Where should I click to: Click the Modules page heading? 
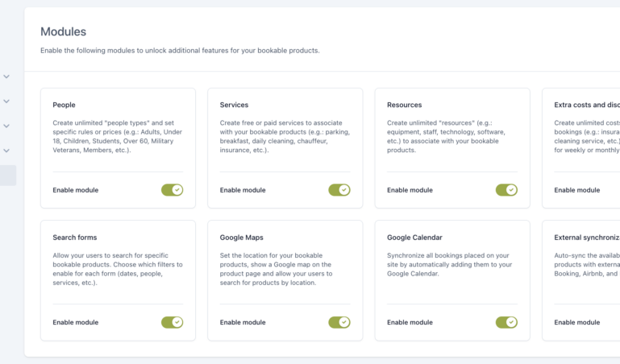tap(63, 32)
